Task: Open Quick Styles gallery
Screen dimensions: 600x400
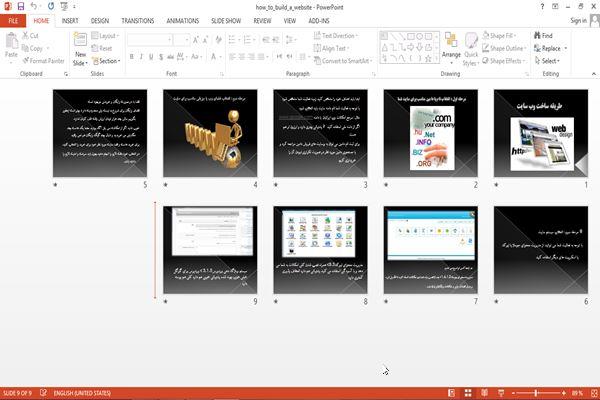Action: pyautogui.click(x=471, y=49)
